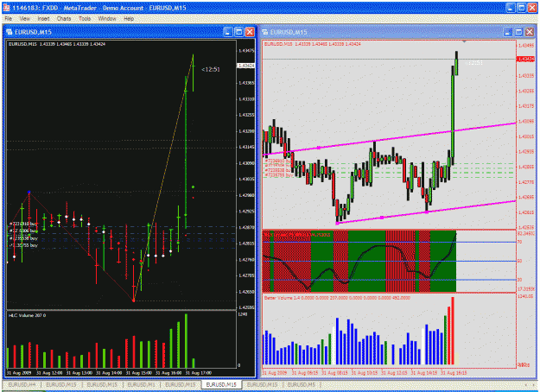The image size is (540, 392).
Task: Select the active highlighted EURUSD,M15 tab
Action: [x=221, y=384]
